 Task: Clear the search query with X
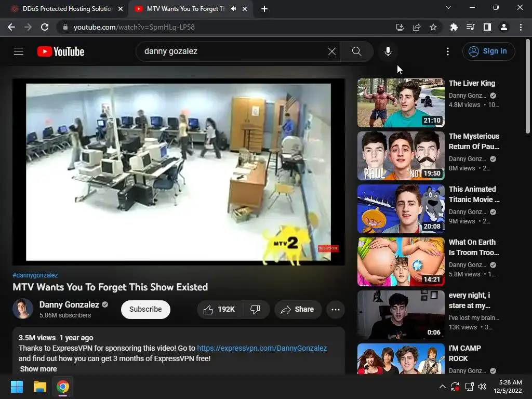tap(332, 51)
